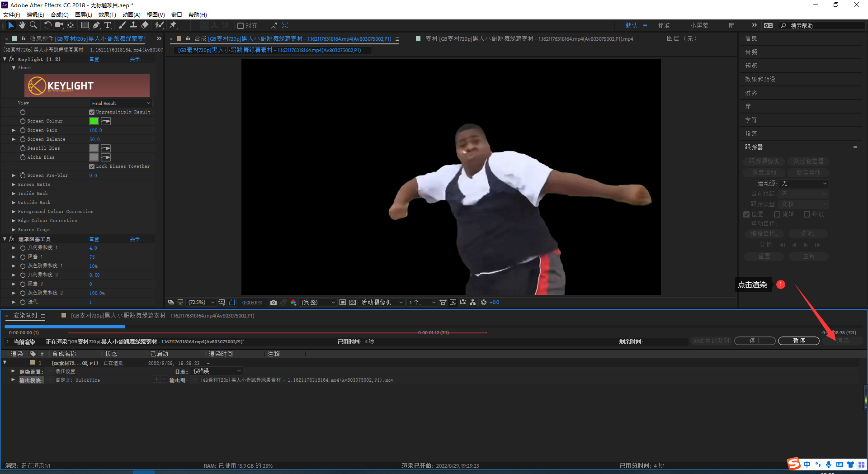The height and width of the screenshot is (474, 868).
Task: Open the Final Result view dropdown
Action: pos(120,103)
